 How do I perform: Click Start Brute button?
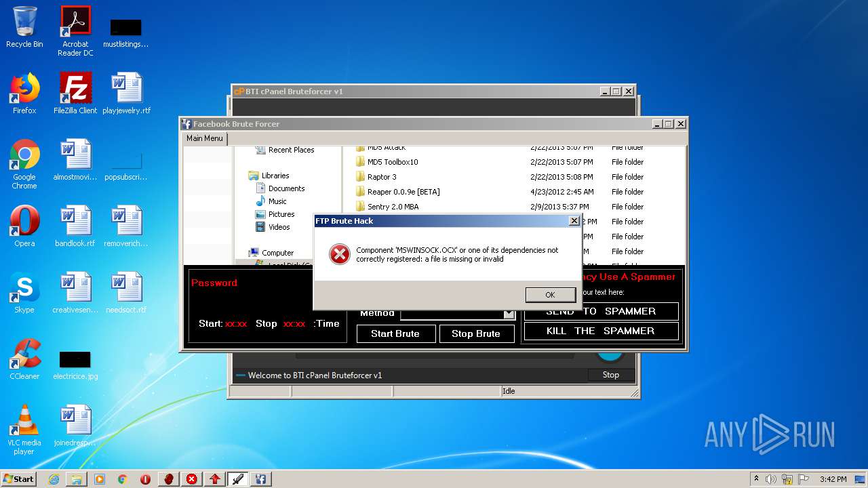pos(395,333)
